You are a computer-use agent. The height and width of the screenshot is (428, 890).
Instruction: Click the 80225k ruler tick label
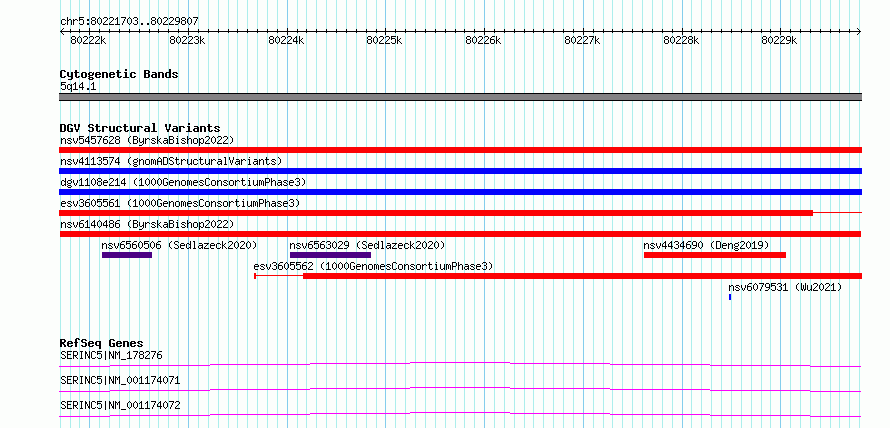(x=384, y=40)
